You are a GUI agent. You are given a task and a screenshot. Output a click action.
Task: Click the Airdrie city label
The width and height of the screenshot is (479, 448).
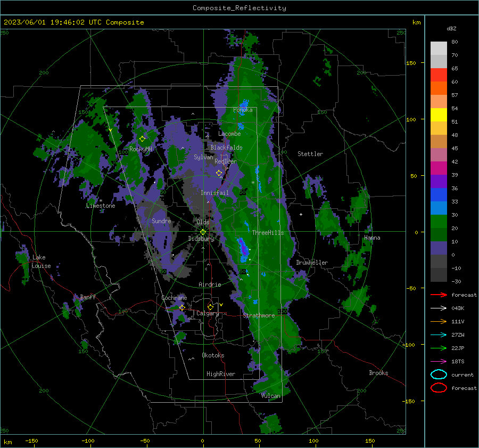click(210, 284)
